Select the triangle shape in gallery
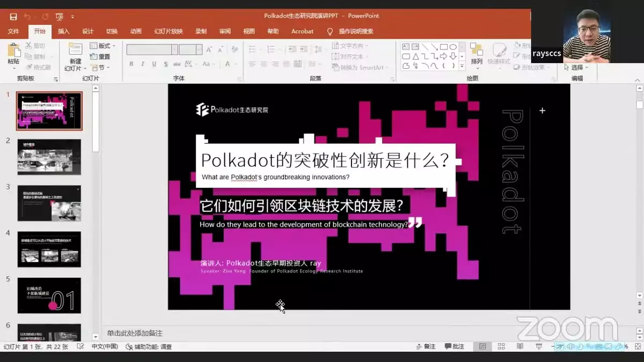The height and width of the screenshot is (362, 644). tap(415, 56)
